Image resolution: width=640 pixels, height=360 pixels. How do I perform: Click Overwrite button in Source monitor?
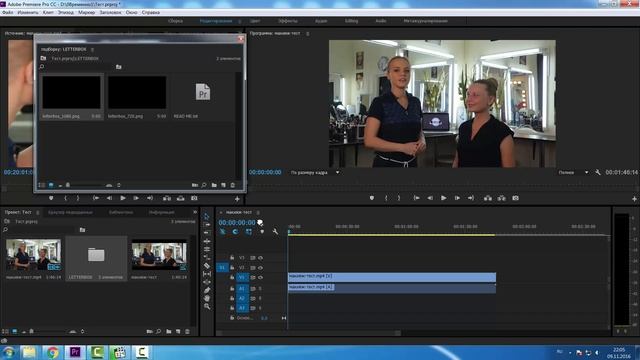[180, 198]
